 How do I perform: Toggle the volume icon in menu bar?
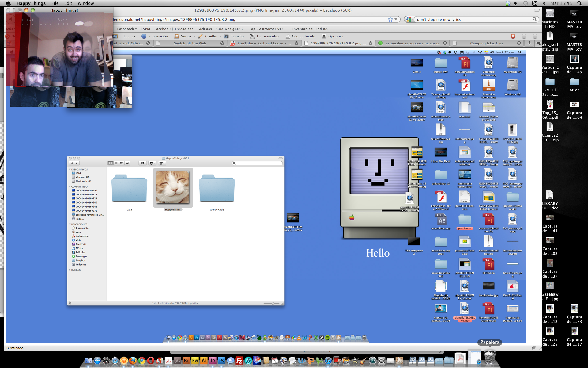click(x=515, y=3)
